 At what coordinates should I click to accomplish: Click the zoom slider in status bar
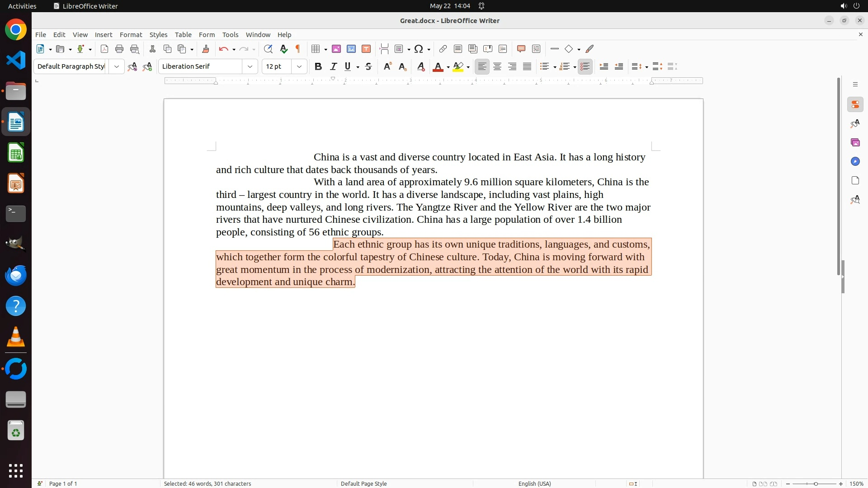pos(815,483)
